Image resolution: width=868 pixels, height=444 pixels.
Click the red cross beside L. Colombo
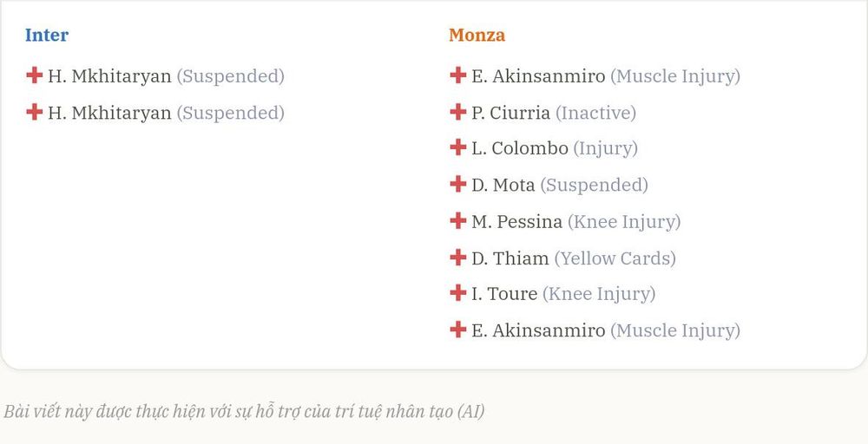[x=457, y=147]
